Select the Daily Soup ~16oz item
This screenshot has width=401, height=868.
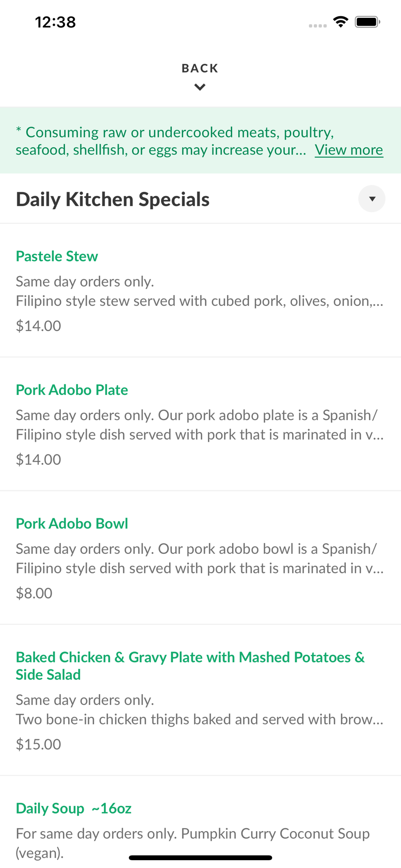[x=74, y=808]
